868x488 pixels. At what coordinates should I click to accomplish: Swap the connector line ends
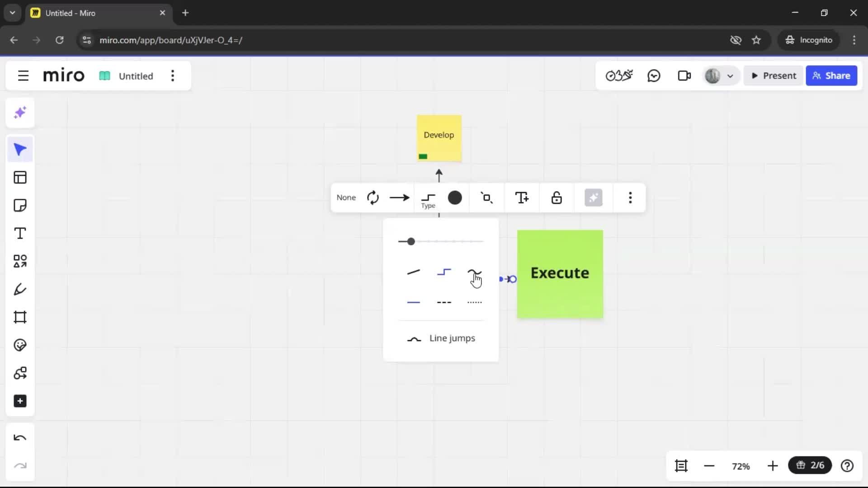tap(373, 197)
